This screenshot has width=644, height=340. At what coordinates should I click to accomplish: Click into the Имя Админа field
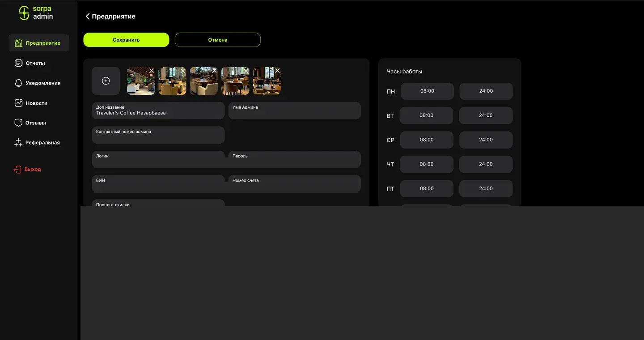click(x=295, y=110)
